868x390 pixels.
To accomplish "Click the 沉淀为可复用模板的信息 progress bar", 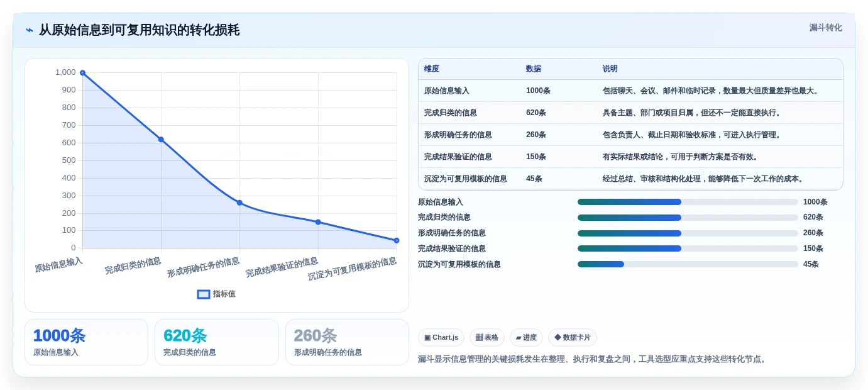I will point(688,264).
